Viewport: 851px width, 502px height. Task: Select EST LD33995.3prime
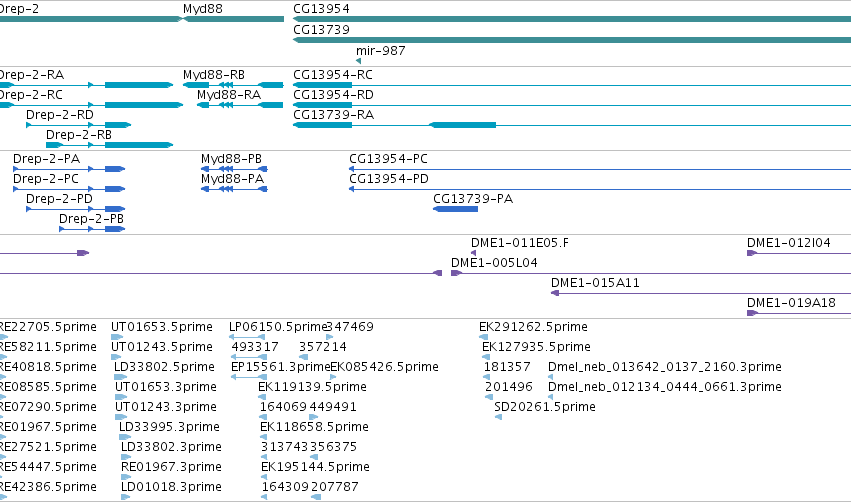(169, 427)
